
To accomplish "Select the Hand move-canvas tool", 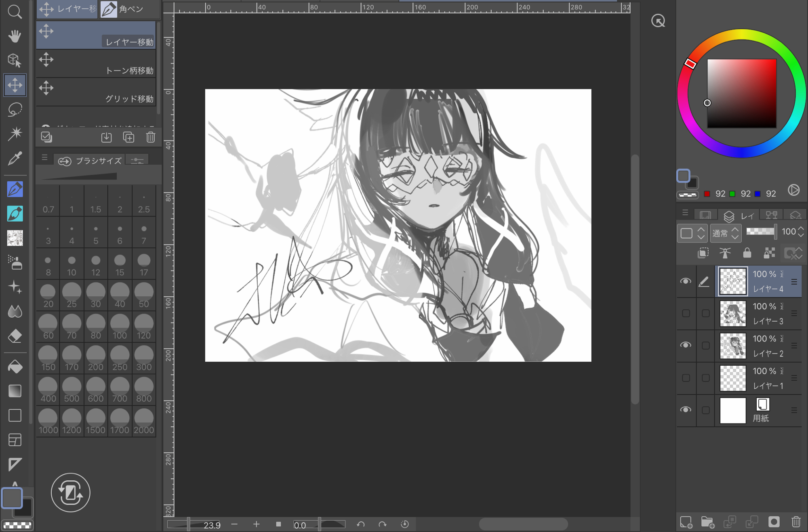I will tap(15, 36).
